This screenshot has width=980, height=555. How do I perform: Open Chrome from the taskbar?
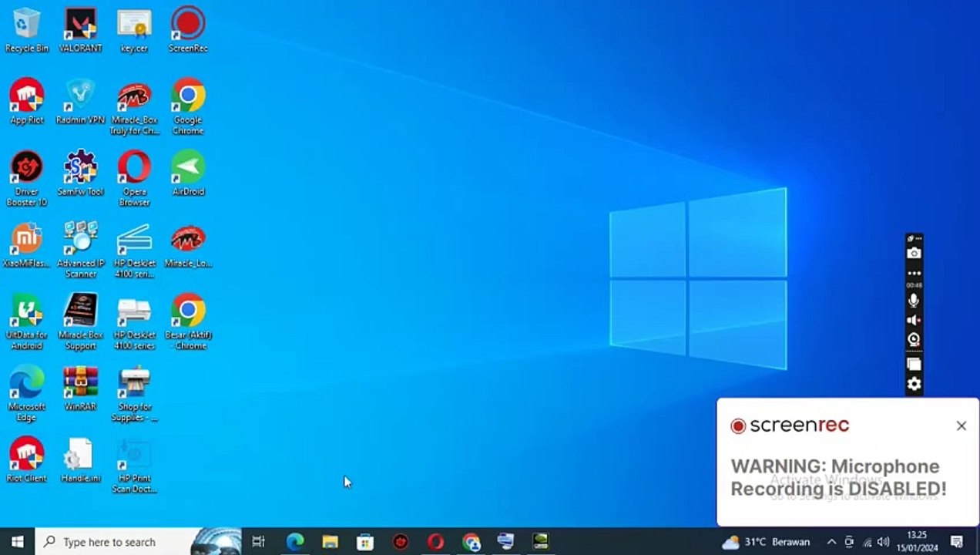[471, 542]
